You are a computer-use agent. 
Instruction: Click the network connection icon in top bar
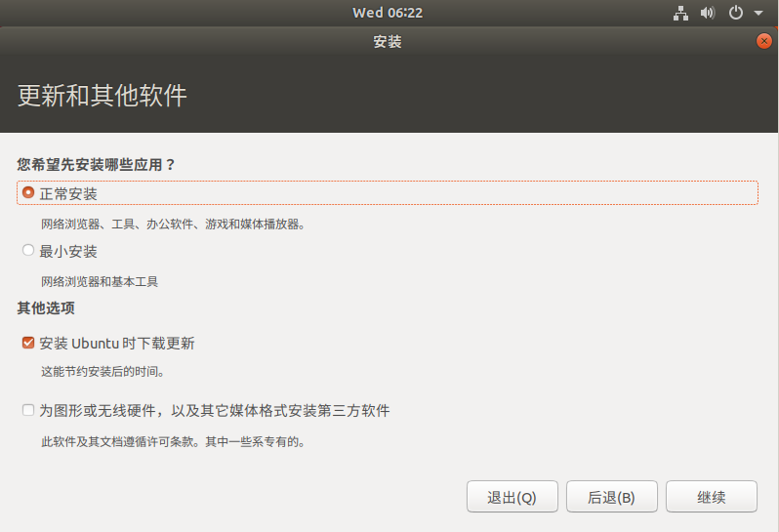pos(681,13)
